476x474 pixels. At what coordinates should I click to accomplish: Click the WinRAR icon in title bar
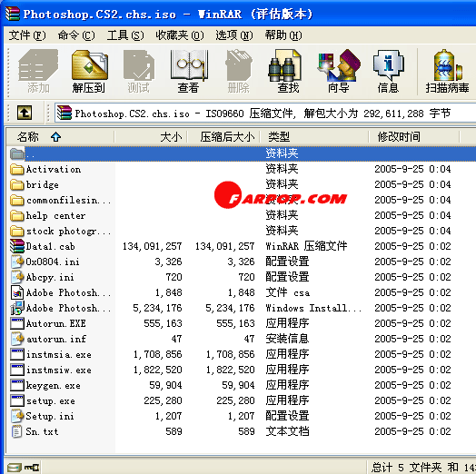point(13,14)
